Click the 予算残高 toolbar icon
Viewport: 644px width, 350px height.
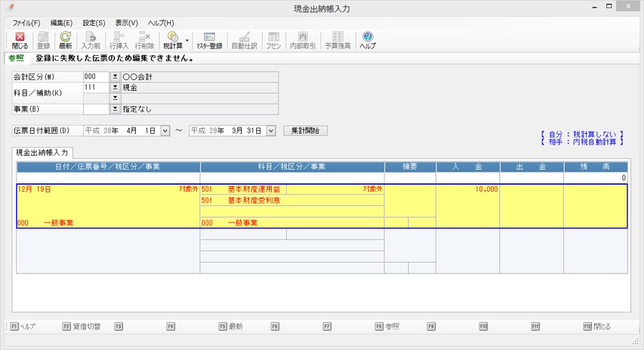(x=337, y=40)
